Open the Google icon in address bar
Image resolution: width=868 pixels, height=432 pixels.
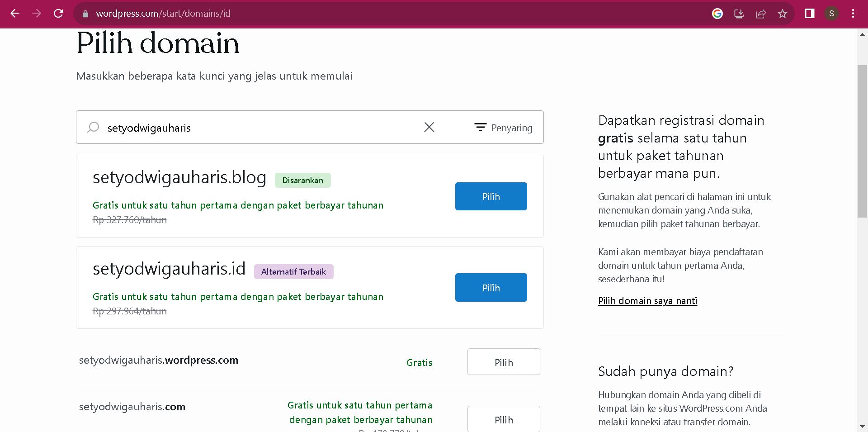717,14
